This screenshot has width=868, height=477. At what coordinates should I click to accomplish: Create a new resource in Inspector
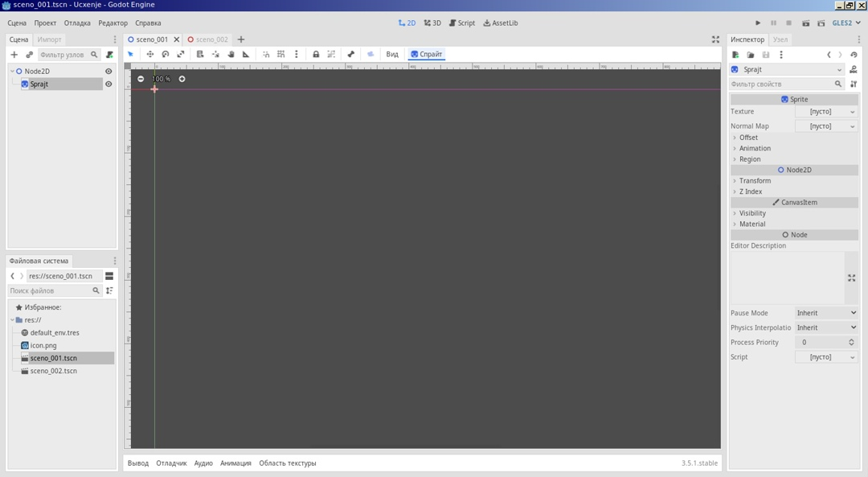pyautogui.click(x=735, y=55)
